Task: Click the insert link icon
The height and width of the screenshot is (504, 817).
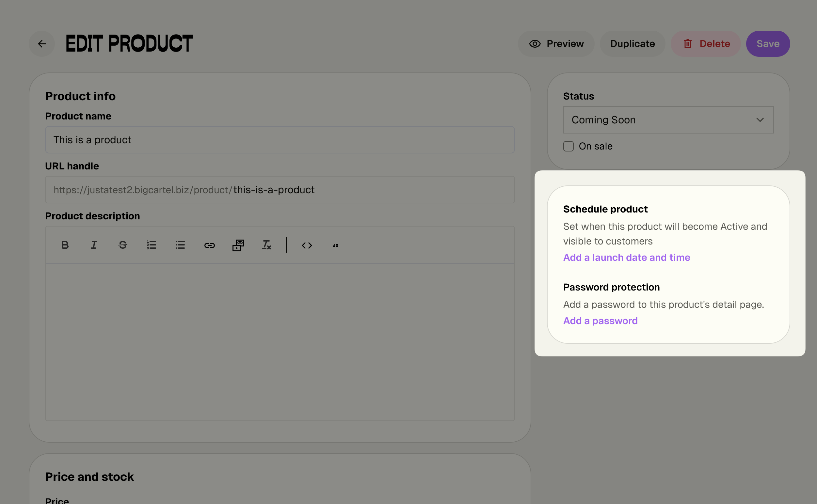Action: [x=209, y=245]
